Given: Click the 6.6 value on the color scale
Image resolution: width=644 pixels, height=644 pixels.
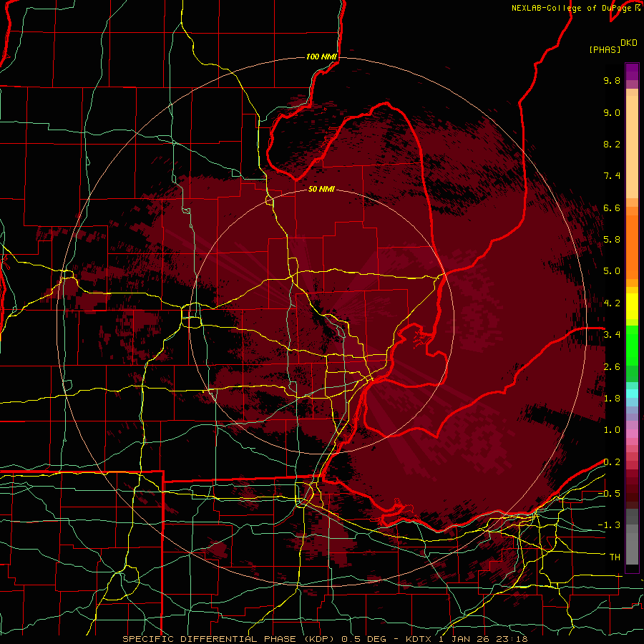Looking at the screenshot, I should 612,208.
